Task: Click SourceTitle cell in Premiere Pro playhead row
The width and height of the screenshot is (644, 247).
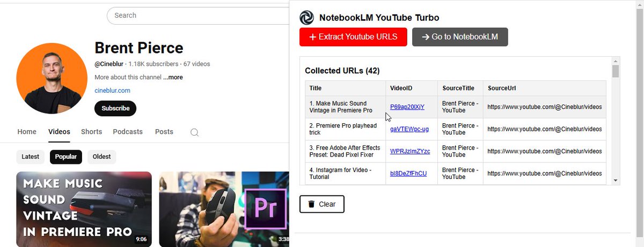Action: coord(460,129)
